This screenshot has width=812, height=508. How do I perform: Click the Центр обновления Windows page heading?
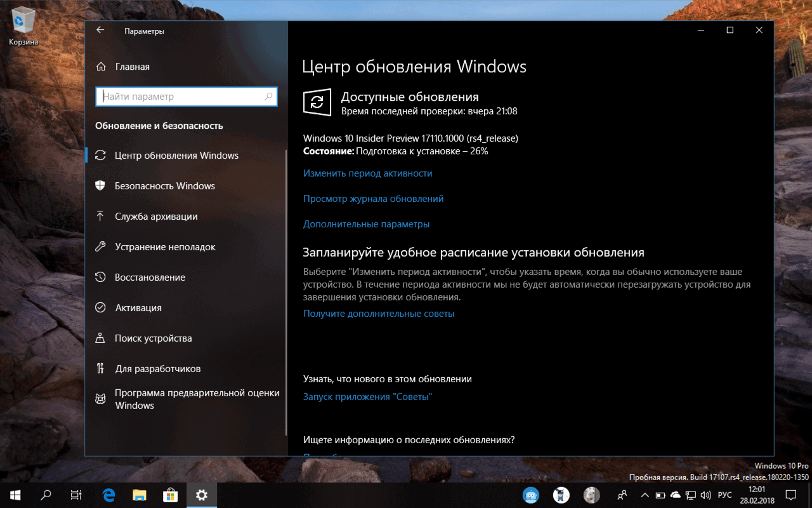(x=414, y=67)
